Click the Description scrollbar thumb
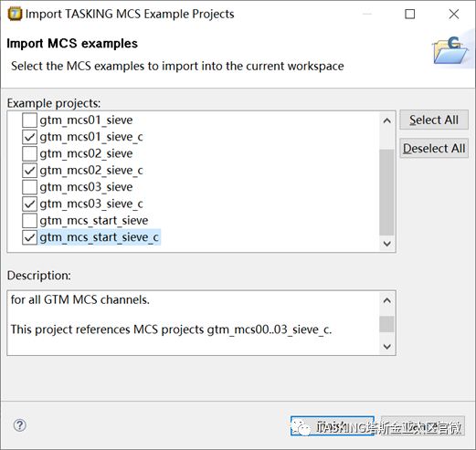Image resolution: width=476 pixels, height=450 pixels. (386, 324)
